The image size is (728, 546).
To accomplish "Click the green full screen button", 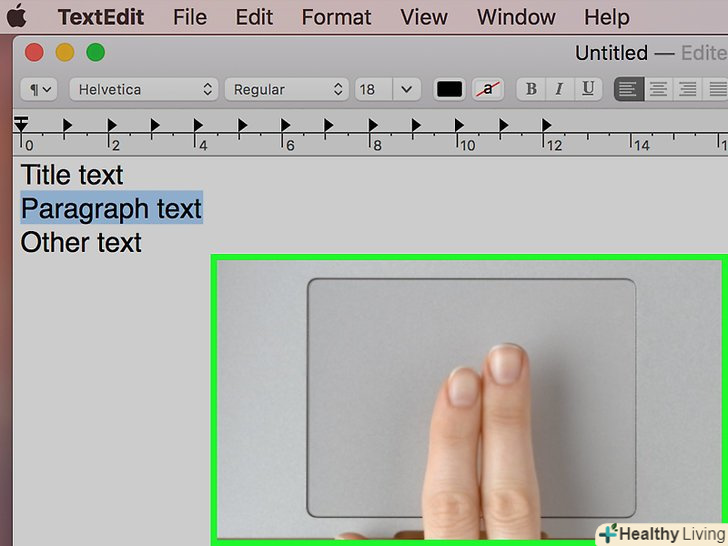I will [x=96, y=52].
